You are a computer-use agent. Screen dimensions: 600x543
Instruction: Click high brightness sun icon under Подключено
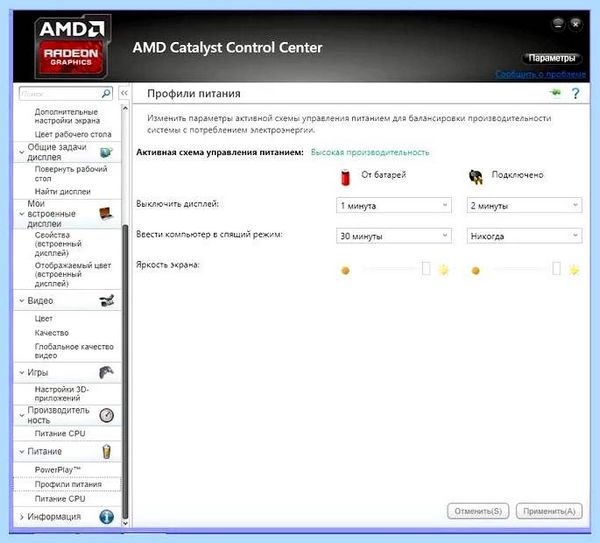point(574,270)
